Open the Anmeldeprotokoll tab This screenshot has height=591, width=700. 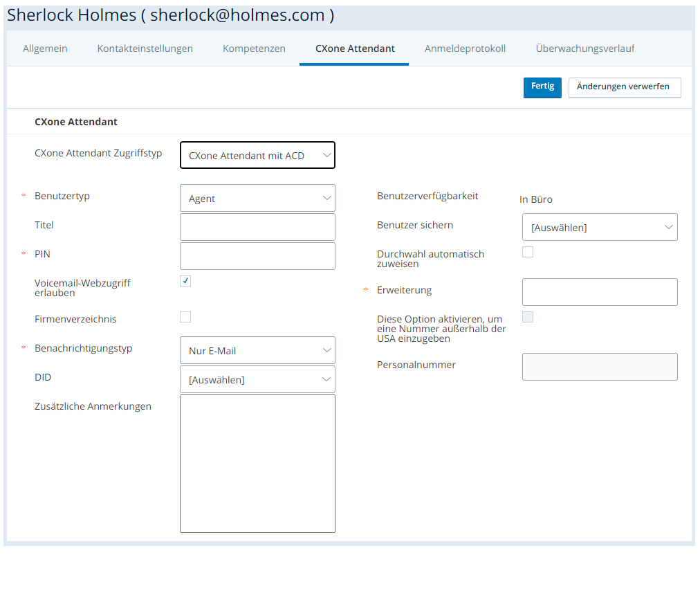click(466, 48)
